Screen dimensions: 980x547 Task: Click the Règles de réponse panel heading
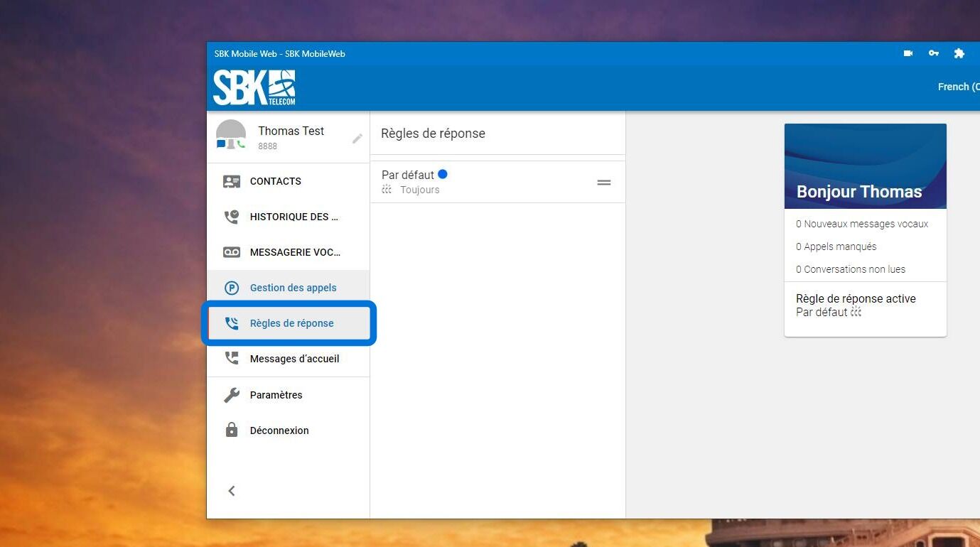pos(433,134)
